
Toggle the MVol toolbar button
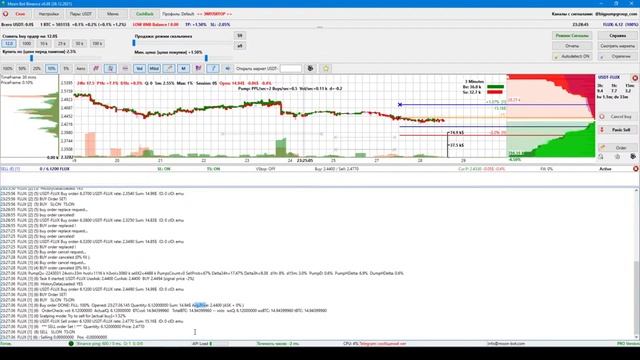154,69
